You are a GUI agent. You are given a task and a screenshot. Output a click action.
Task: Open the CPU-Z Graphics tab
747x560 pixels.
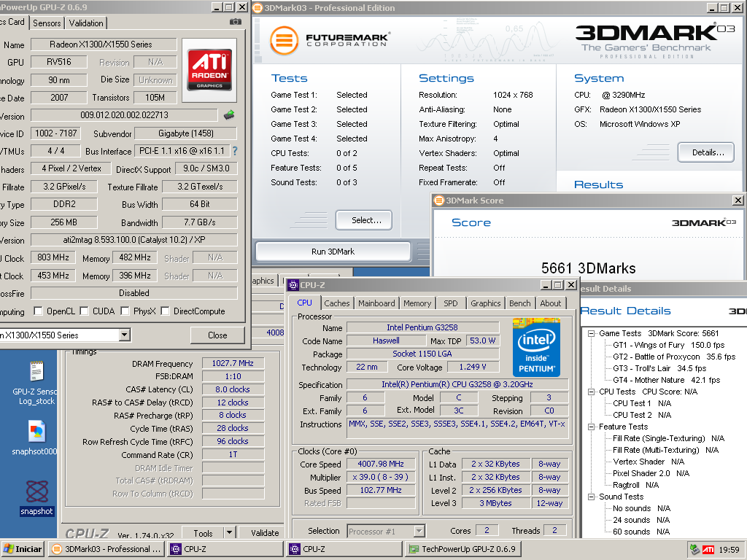[x=485, y=303]
